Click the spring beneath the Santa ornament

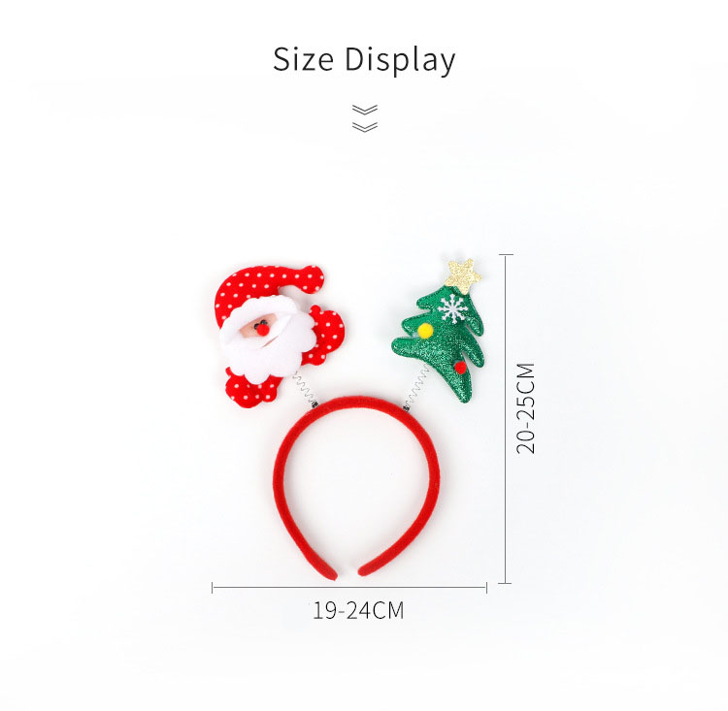(306, 390)
